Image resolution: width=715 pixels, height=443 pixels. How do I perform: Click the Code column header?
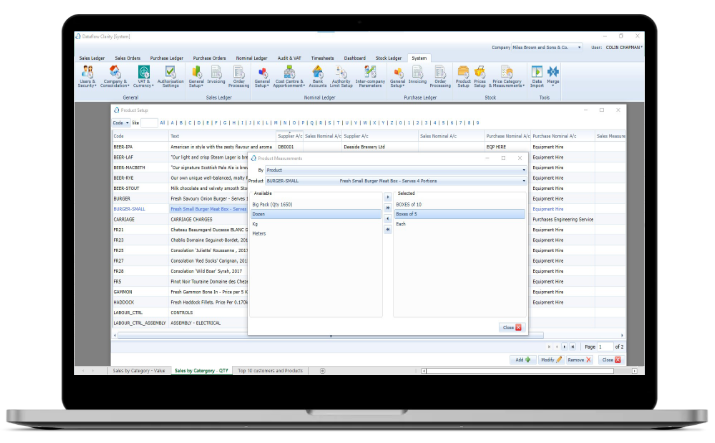(x=140, y=136)
